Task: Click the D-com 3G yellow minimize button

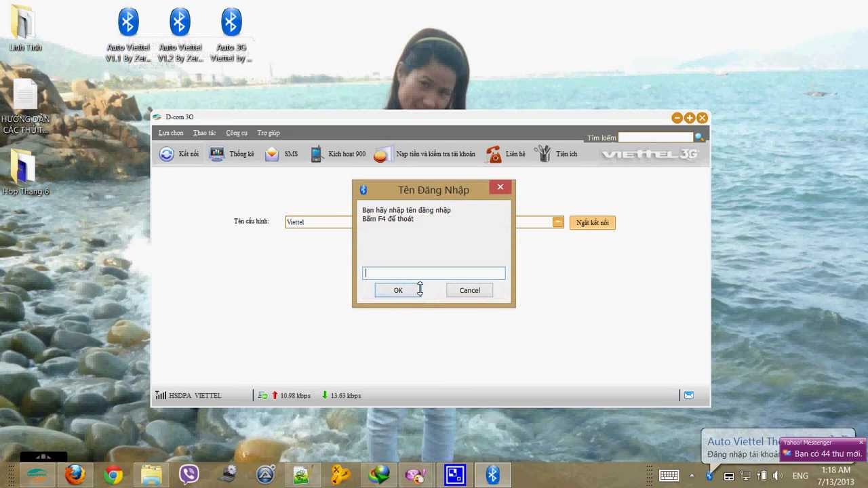Action: point(677,118)
